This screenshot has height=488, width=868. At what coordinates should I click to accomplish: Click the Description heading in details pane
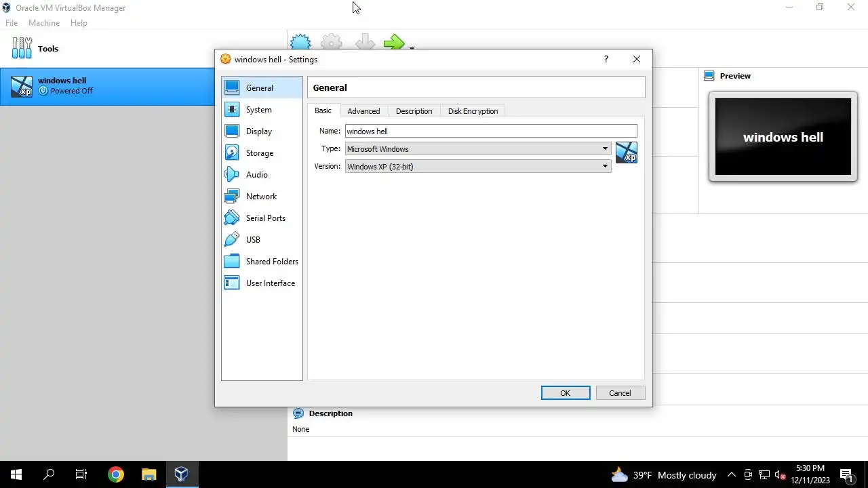coord(331,413)
